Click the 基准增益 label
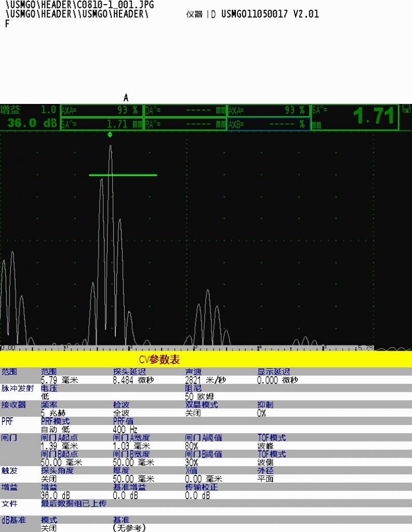 129,487
